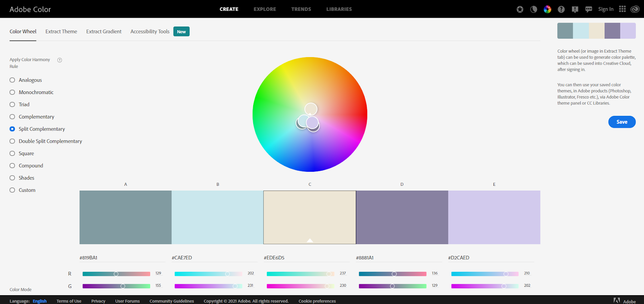Click the Adobe Color logo
Screen dimensions: 644x304
30,9
